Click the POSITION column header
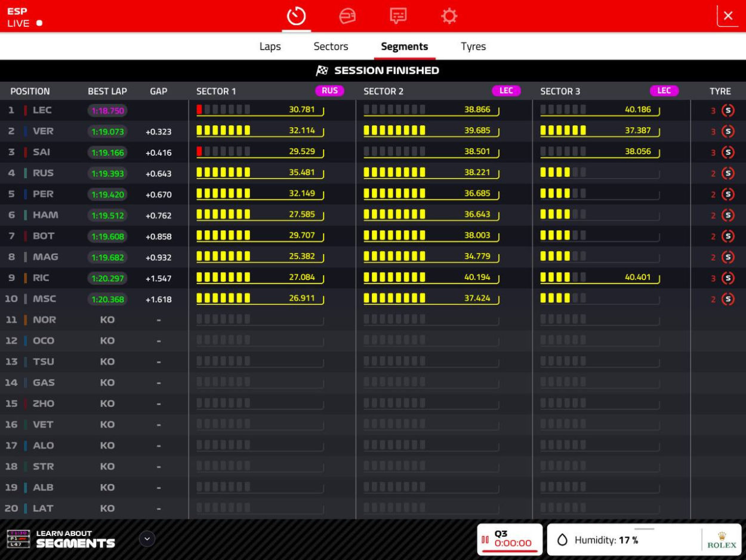This screenshot has height=560, width=746. coord(30,91)
